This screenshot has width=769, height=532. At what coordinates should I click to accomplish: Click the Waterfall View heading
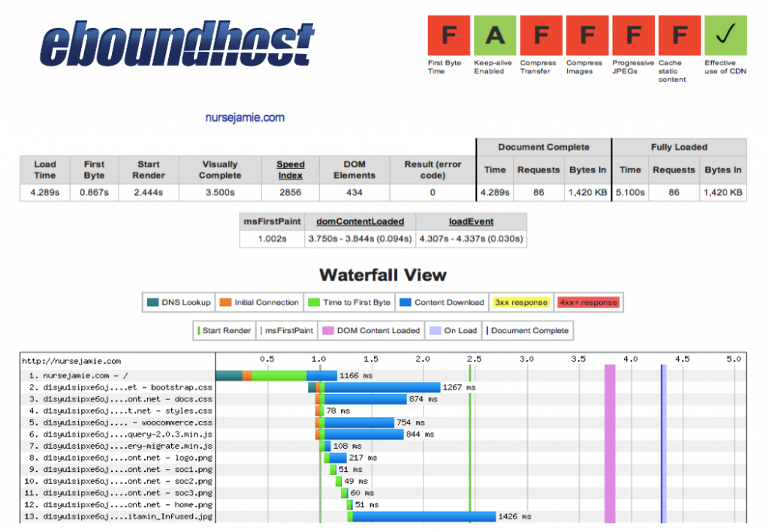click(x=383, y=275)
